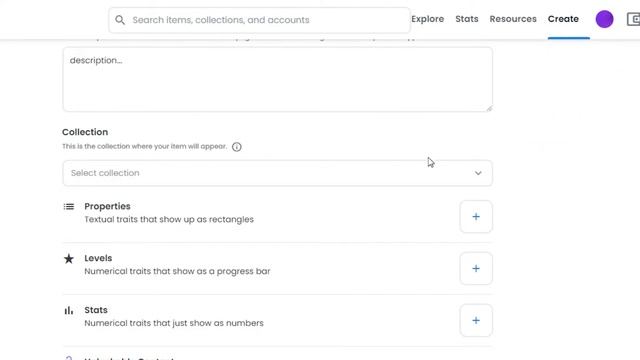Viewport: 640px width, 360px height.
Task: Click the Select collection chevron arrow
Action: [x=478, y=173]
